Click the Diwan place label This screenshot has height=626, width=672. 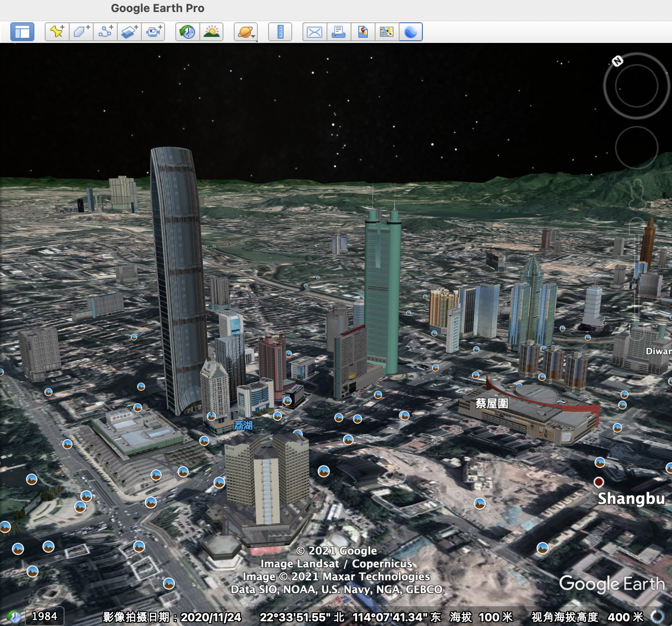click(x=659, y=351)
